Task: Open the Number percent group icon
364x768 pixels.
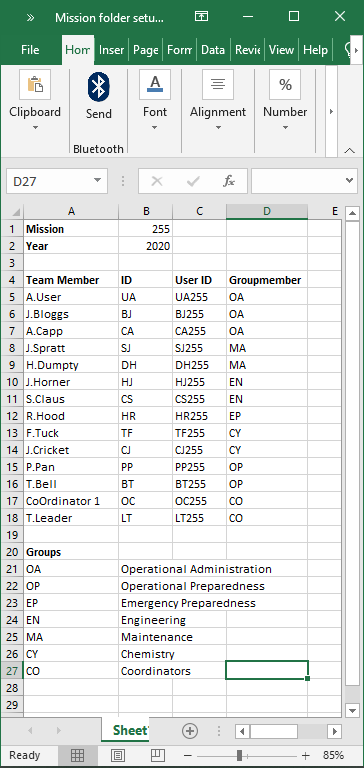Action: coord(285,84)
